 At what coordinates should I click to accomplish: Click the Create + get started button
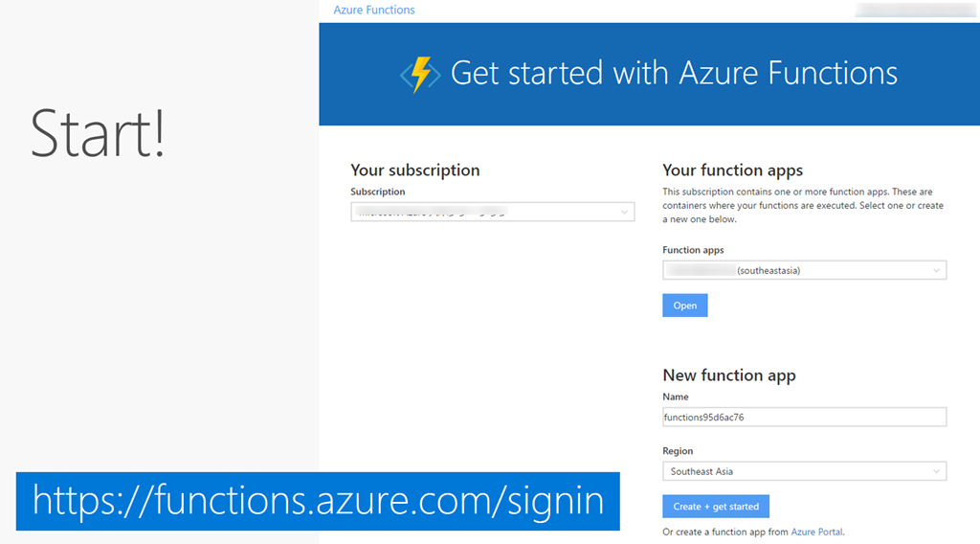pyautogui.click(x=715, y=507)
